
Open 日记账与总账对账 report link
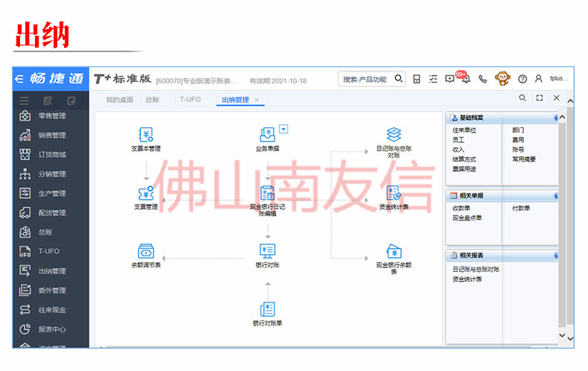pyautogui.click(x=476, y=269)
